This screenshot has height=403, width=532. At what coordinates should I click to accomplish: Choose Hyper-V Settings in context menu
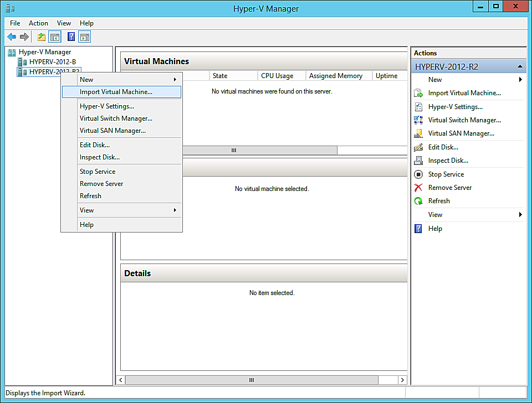point(121,106)
